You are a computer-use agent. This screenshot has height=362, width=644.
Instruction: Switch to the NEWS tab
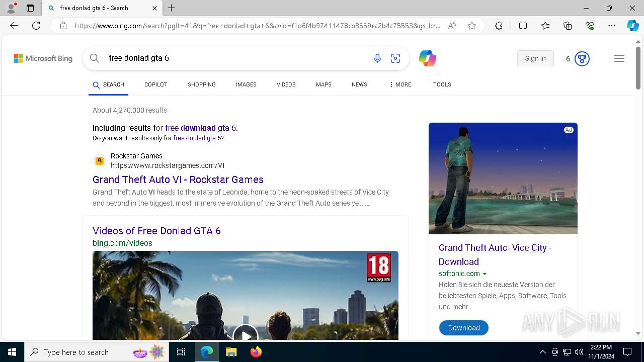359,84
